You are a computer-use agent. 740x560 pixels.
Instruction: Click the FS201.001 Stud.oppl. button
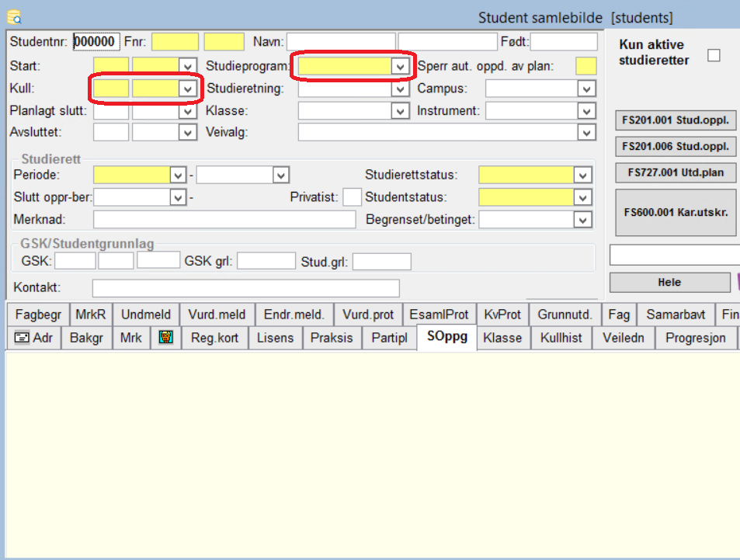pyautogui.click(x=676, y=120)
